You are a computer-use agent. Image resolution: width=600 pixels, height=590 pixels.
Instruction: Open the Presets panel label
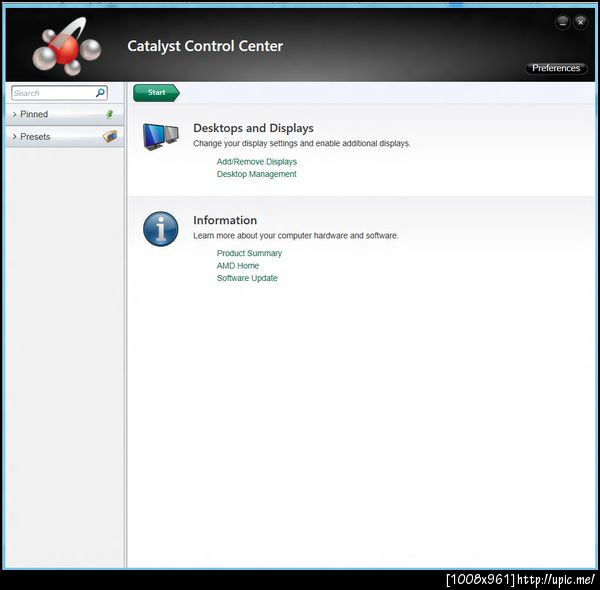[x=35, y=137]
